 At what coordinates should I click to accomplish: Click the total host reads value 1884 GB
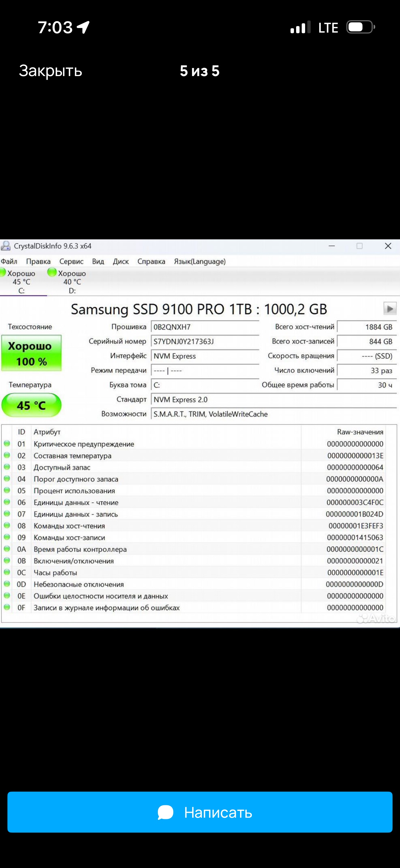(367, 327)
